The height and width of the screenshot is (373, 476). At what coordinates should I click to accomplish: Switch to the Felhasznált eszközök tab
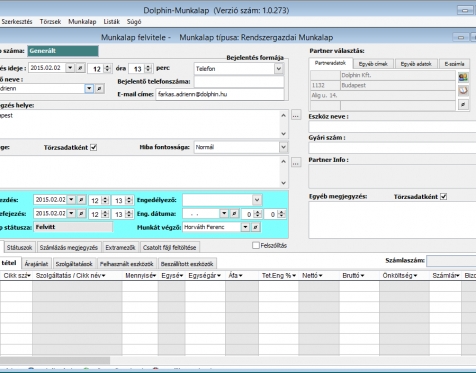[127, 264]
